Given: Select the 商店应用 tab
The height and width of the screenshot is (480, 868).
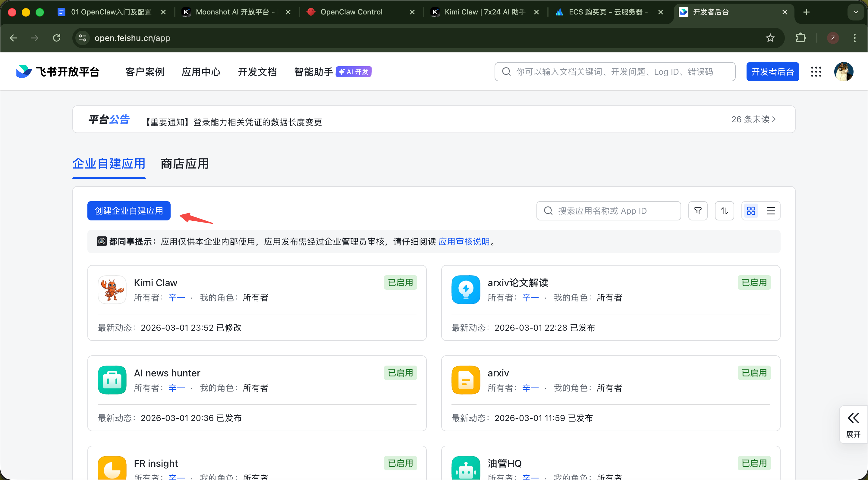Looking at the screenshot, I should (x=185, y=164).
